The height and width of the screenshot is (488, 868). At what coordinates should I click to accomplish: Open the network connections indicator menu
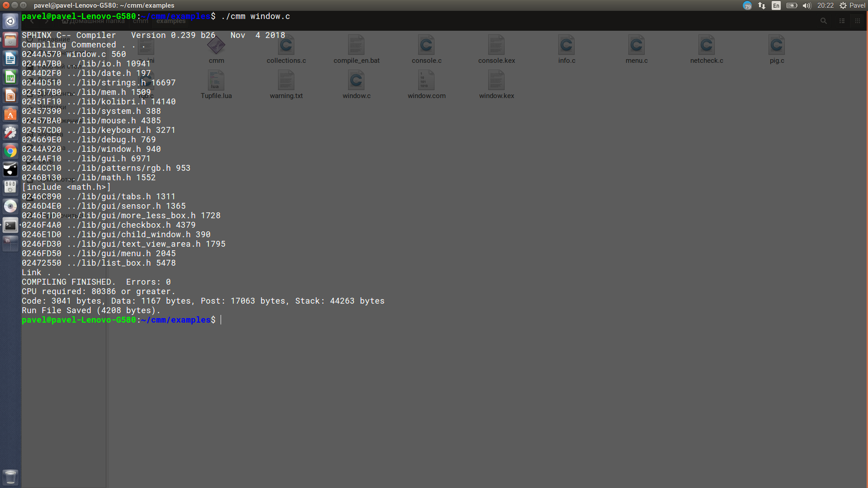point(762,5)
